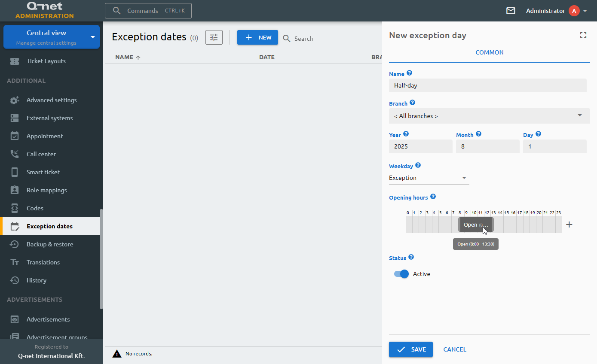Click the Weekday help icon
Screen dimensions: 597x364
pyautogui.click(x=418, y=165)
